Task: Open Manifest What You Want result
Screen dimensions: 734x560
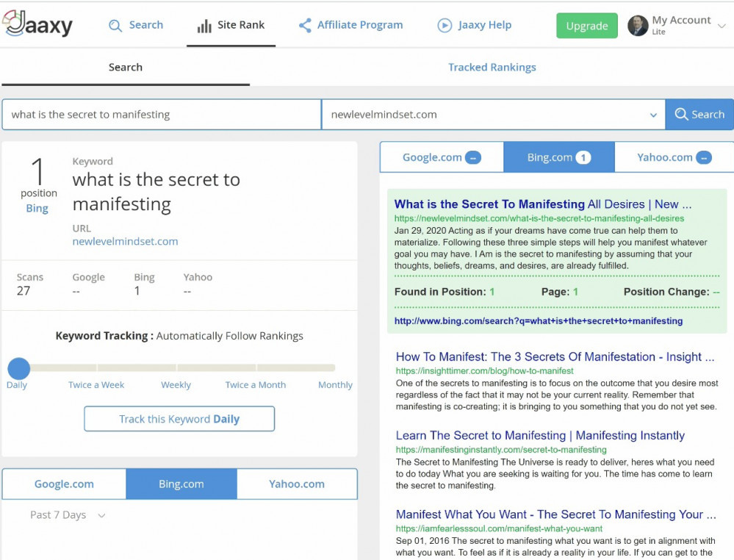Action: pyautogui.click(x=555, y=514)
